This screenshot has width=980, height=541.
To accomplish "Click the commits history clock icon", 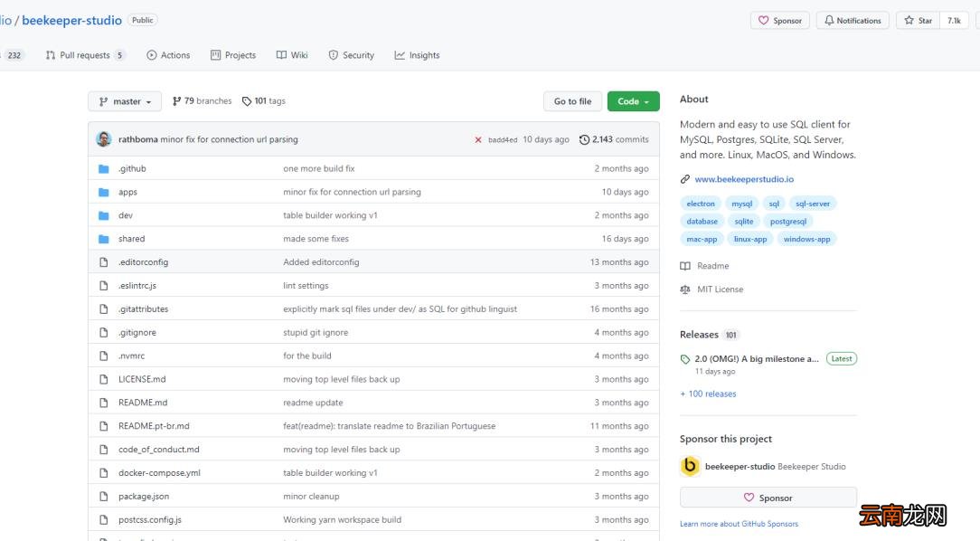I will (x=584, y=139).
